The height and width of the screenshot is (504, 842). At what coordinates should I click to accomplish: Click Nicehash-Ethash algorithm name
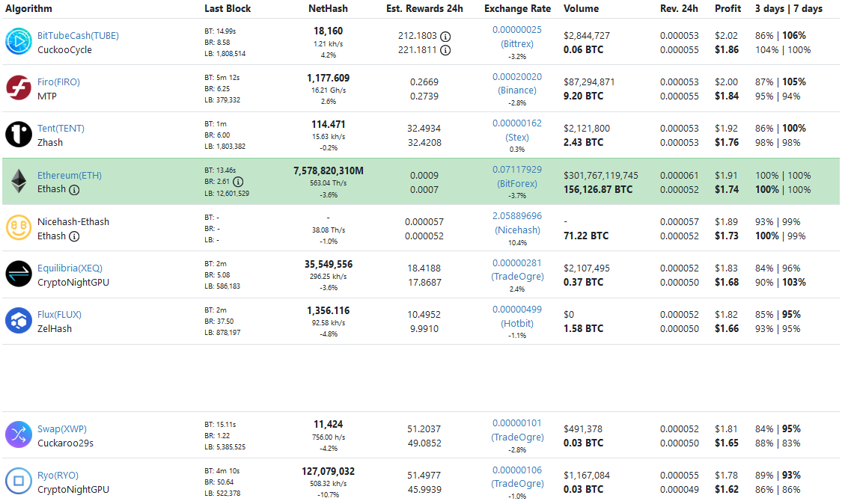(73, 221)
